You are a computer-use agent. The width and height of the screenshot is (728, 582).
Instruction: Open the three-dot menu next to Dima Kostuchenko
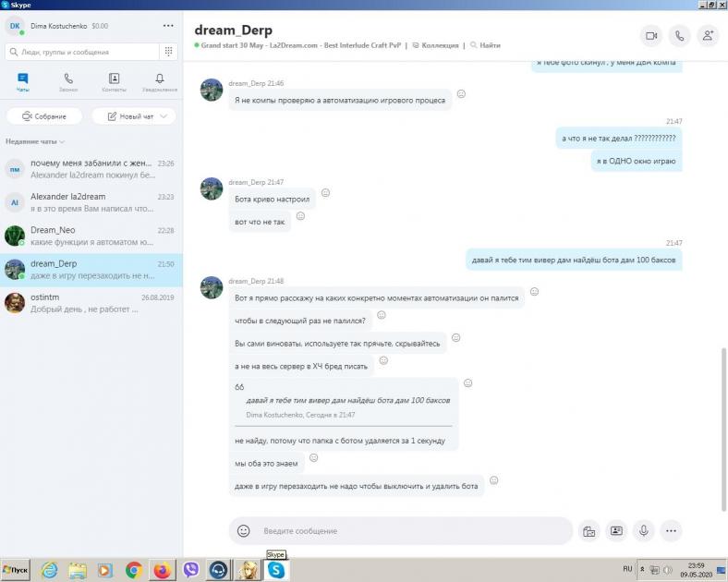click(167, 26)
